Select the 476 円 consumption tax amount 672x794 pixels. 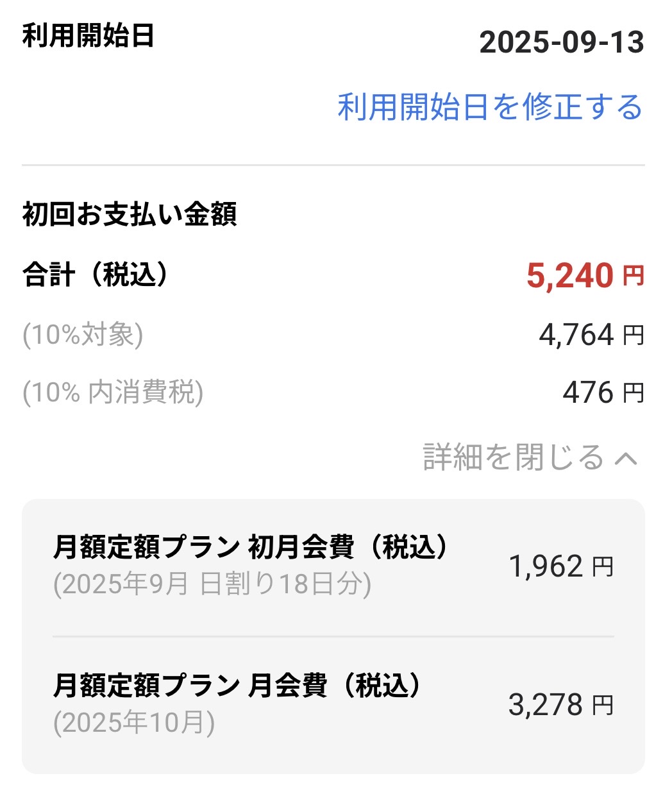tap(603, 393)
